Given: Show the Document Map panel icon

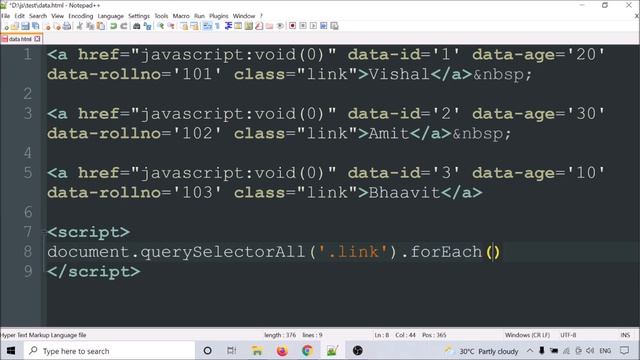Looking at the screenshot, I should tap(248, 26).
